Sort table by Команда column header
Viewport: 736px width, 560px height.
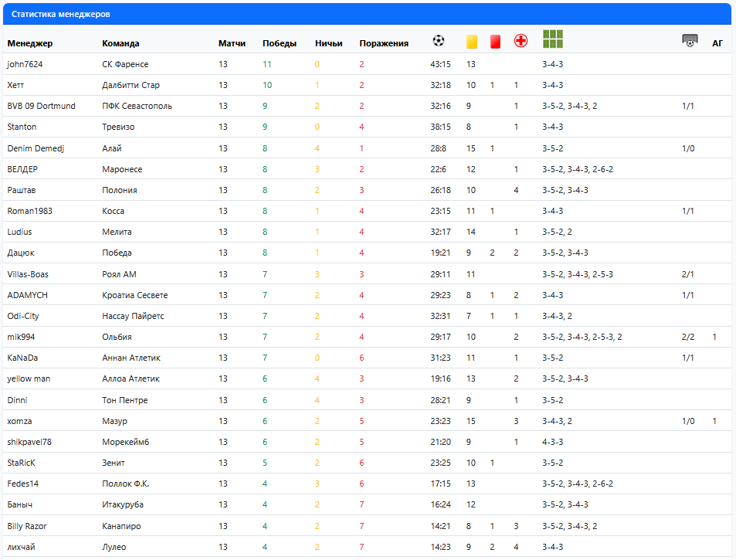120,43
